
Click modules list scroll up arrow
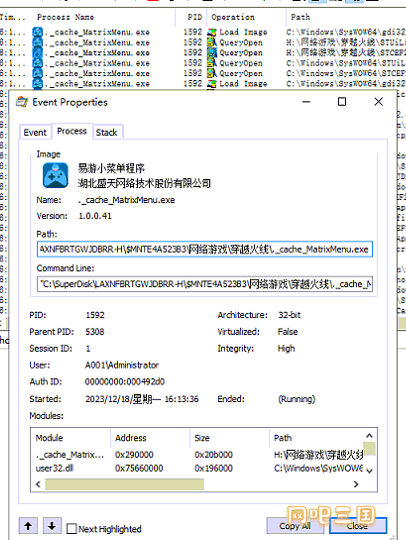click(369, 435)
